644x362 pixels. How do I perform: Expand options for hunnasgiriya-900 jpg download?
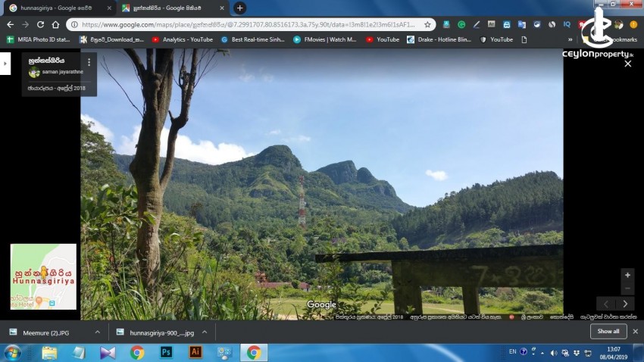coord(205,332)
